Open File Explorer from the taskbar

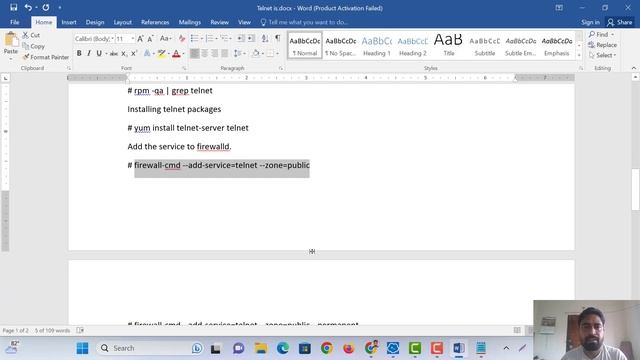coord(260,348)
